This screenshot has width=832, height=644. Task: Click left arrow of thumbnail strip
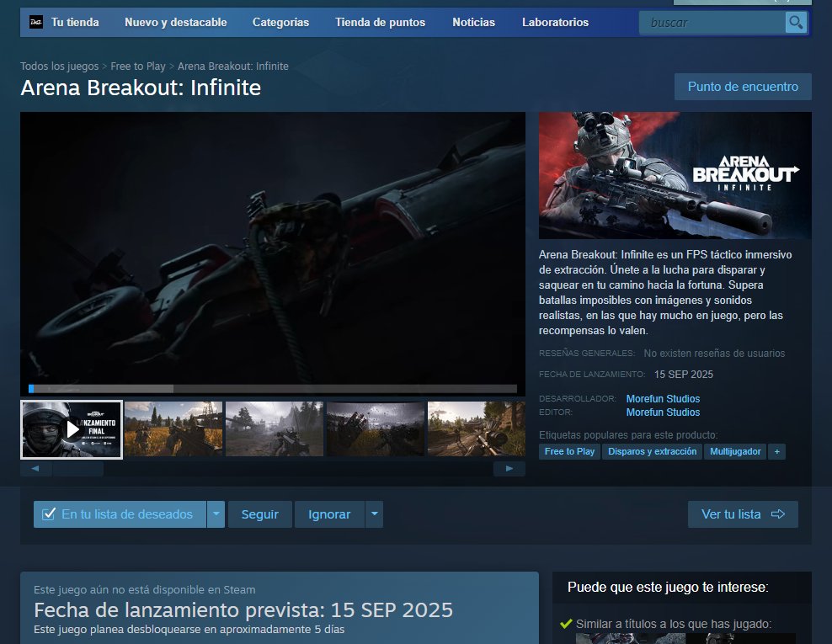[x=35, y=468]
